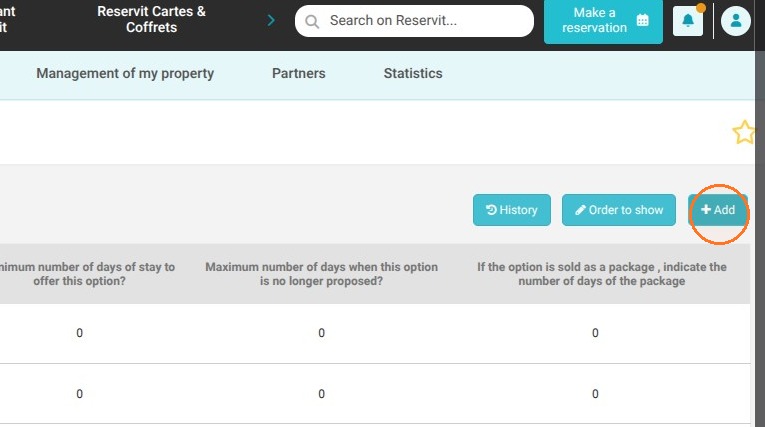Open the user profile avatar
The width and height of the screenshot is (765, 427).
736,21
